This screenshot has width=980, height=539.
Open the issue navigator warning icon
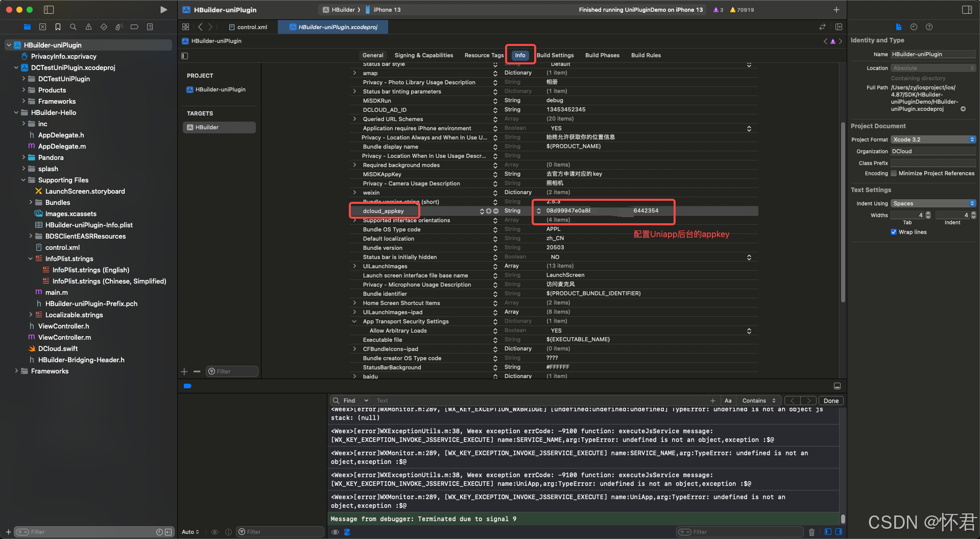click(x=88, y=27)
